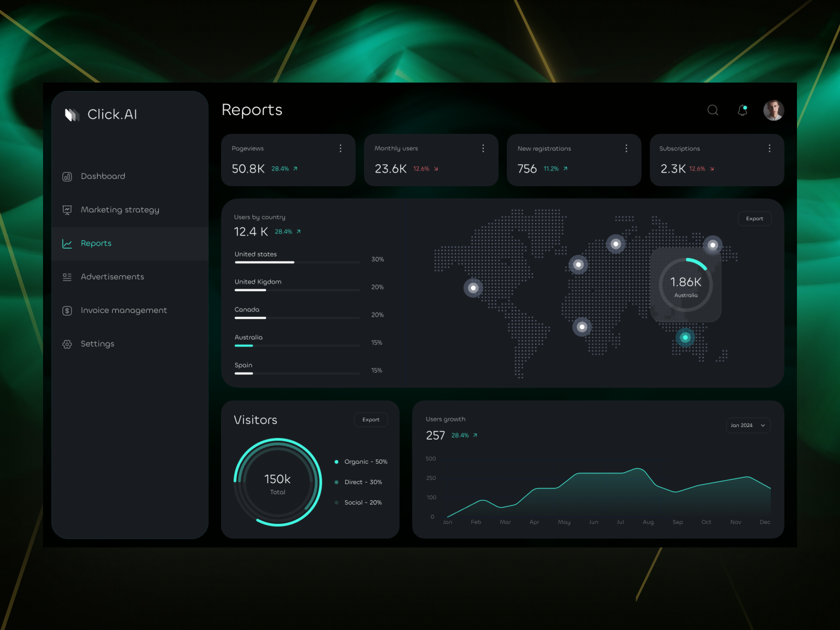Click Export on the Users by country panel
840x630 pixels.
tap(754, 218)
